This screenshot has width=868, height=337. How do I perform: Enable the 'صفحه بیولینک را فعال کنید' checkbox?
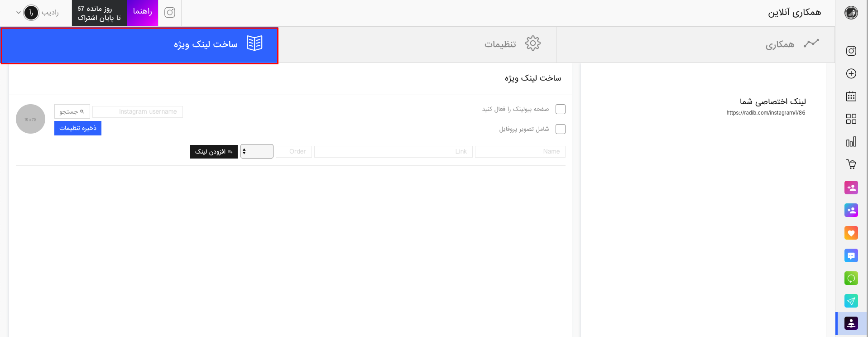click(x=560, y=109)
